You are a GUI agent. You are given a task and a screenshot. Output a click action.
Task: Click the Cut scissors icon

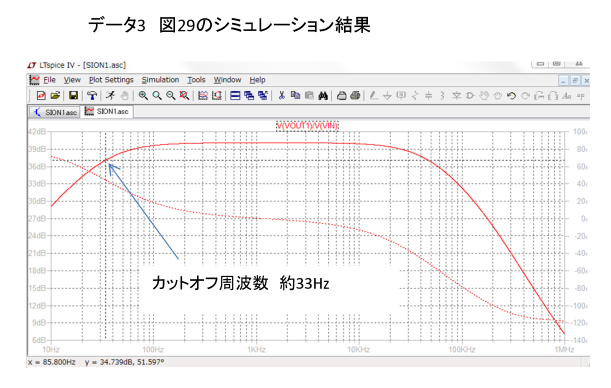click(281, 95)
